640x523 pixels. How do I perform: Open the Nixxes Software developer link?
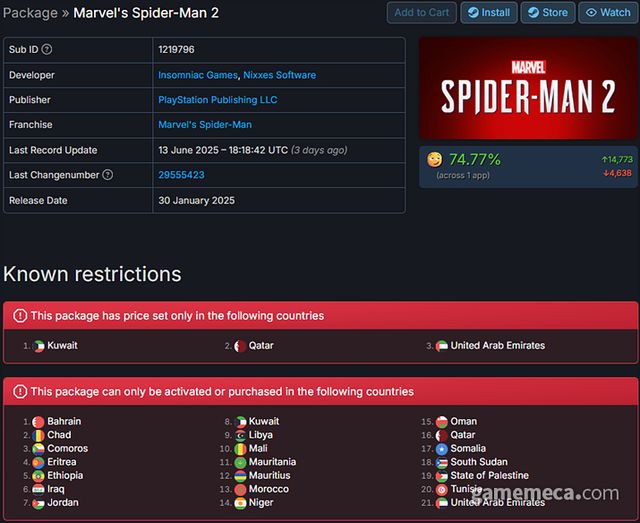click(280, 75)
